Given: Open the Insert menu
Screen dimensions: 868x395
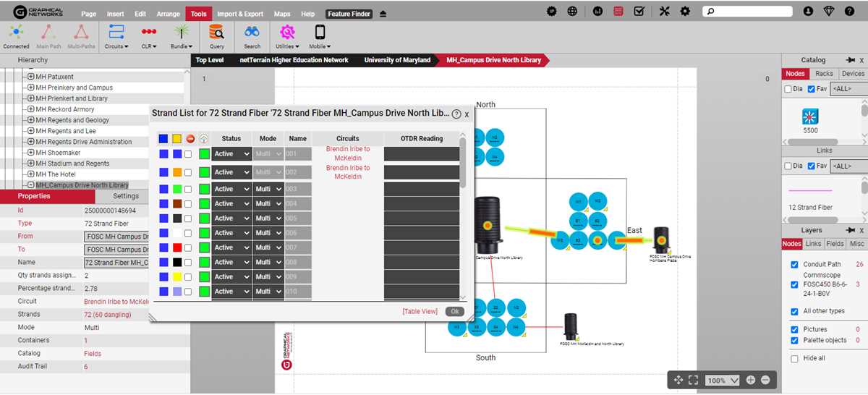Looking at the screenshot, I should (115, 14).
